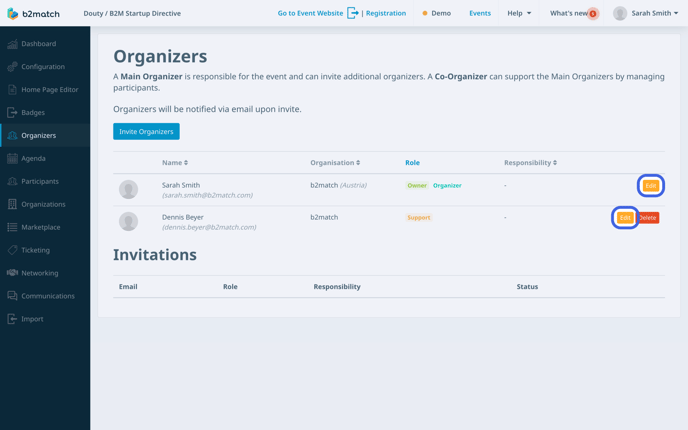The height and width of the screenshot is (430, 688).
Task: Edit Sarah Smith's organizer entry
Action: (651, 186)
